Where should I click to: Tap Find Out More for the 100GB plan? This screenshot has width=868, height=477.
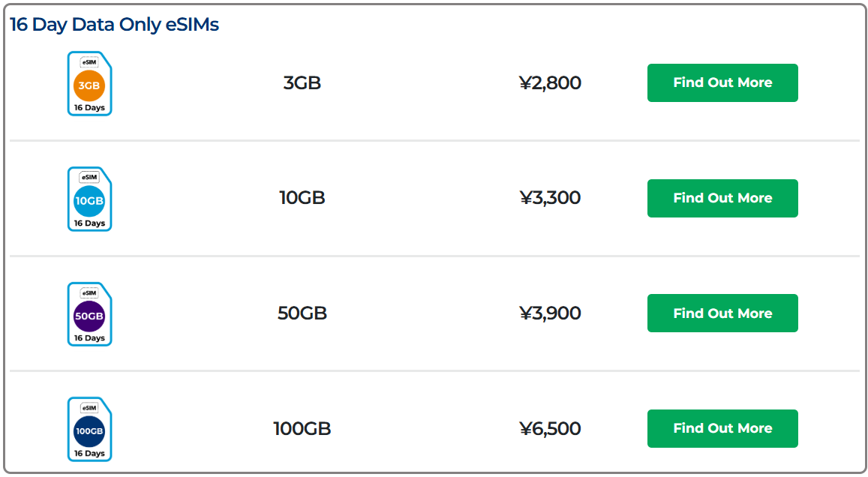722,428
